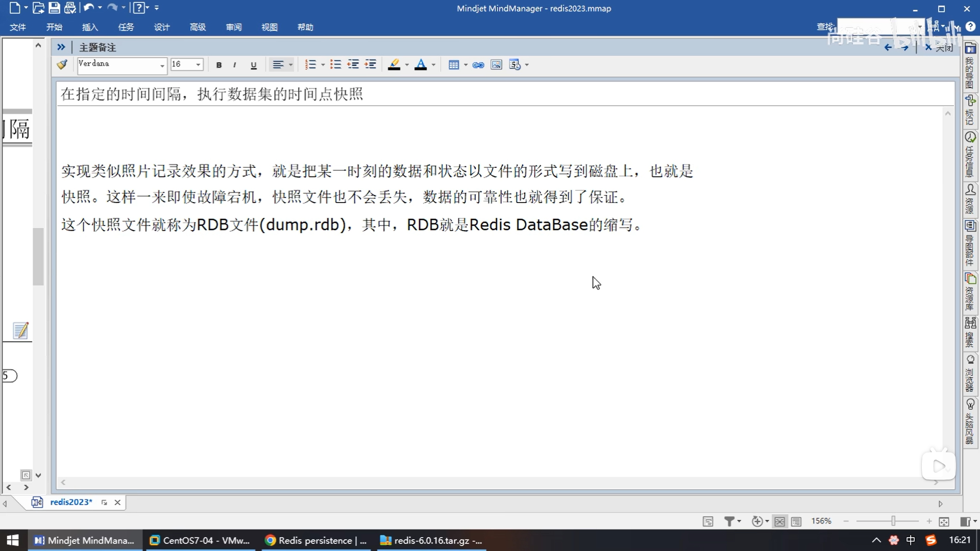
Task: Expand the text alignment dropdown arrow
Action: click(x=291, y=65)
